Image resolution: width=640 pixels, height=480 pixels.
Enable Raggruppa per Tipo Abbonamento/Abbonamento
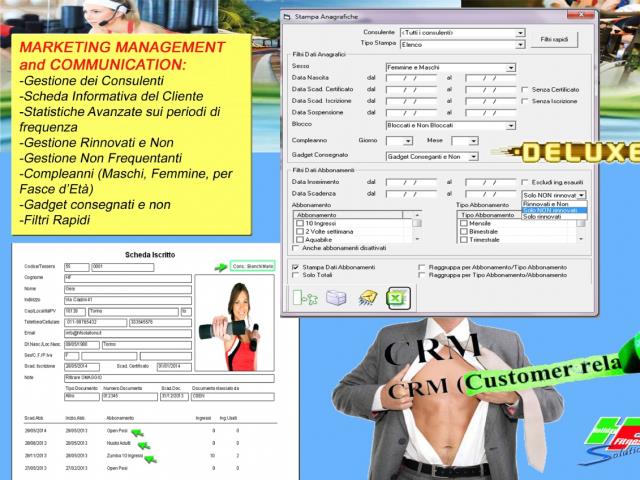pyautogui.click(x=422, y=275)
